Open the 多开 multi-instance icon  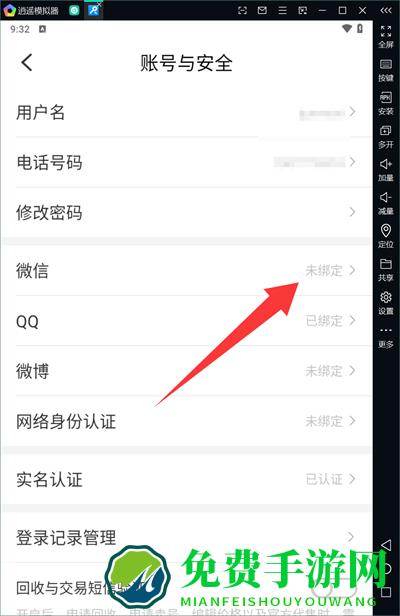click(385, 131)
